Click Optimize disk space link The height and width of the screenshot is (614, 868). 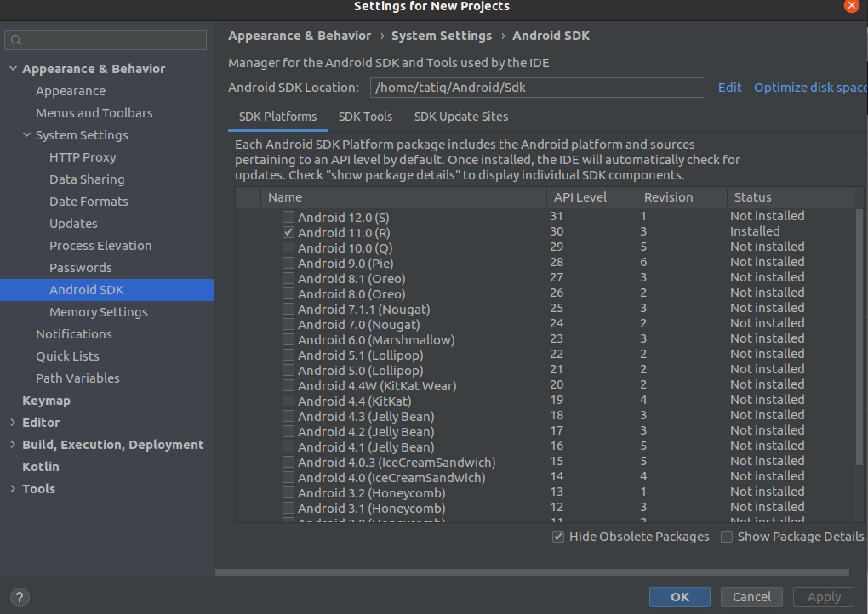pos(809,88)
